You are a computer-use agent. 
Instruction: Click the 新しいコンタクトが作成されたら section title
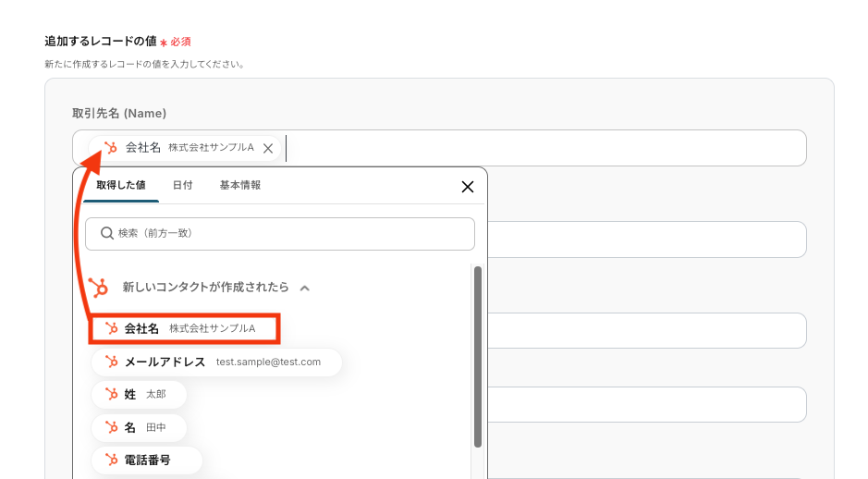pyautogui.click(x=205, y=288)
